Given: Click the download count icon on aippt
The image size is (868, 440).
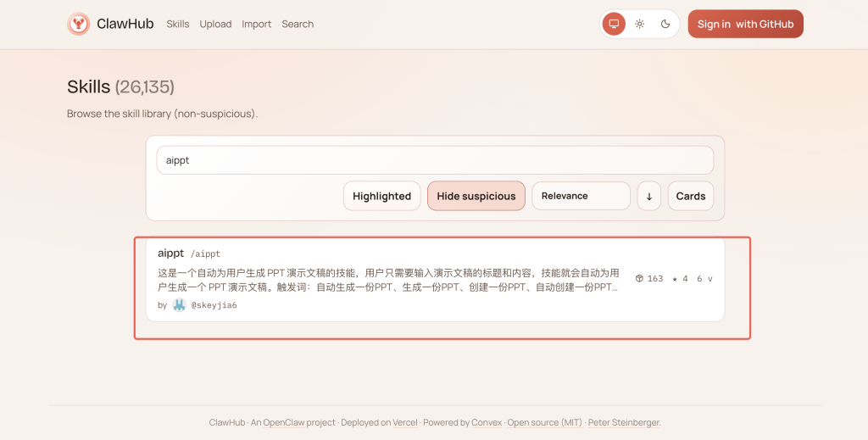Looking at the screenshot, I should click(639, 278).
